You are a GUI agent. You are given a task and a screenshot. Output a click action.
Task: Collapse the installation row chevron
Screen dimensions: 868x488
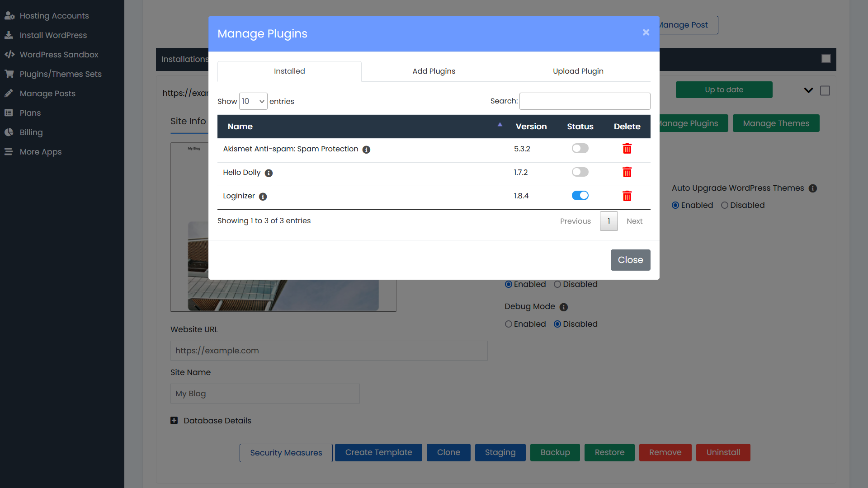pos(808,90)
